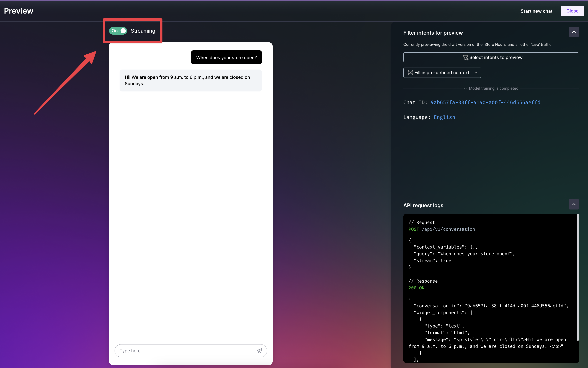Viewport: 588px width, 368px height.
Task: Click the Preview page title
Action: click(19, 11)
